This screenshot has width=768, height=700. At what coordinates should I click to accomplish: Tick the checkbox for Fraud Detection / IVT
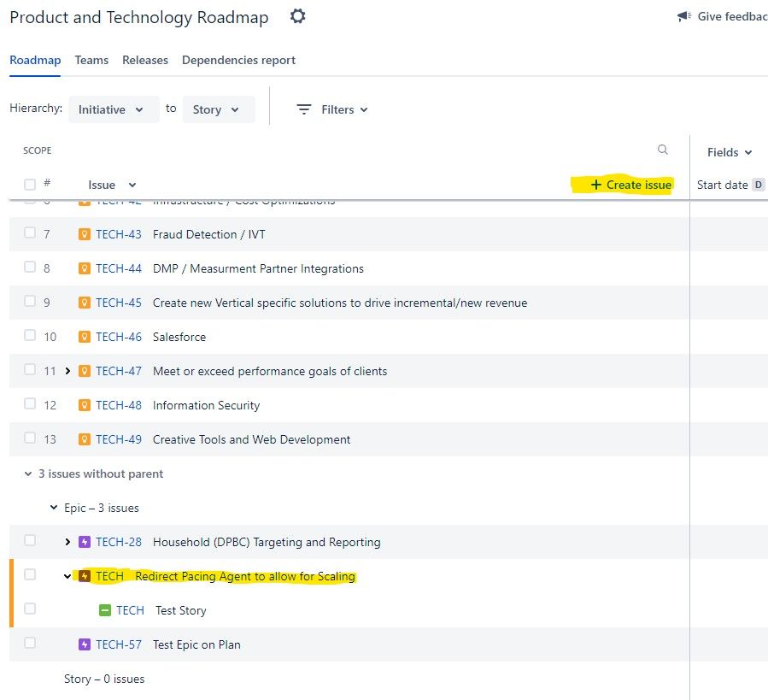(30, 232)
